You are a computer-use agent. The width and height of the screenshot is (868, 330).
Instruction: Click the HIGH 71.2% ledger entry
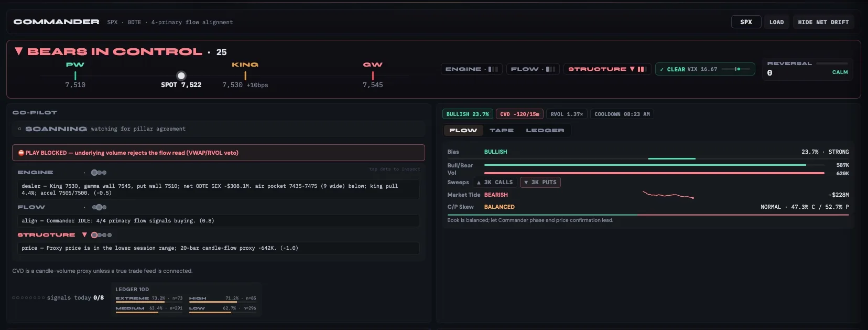222,299
